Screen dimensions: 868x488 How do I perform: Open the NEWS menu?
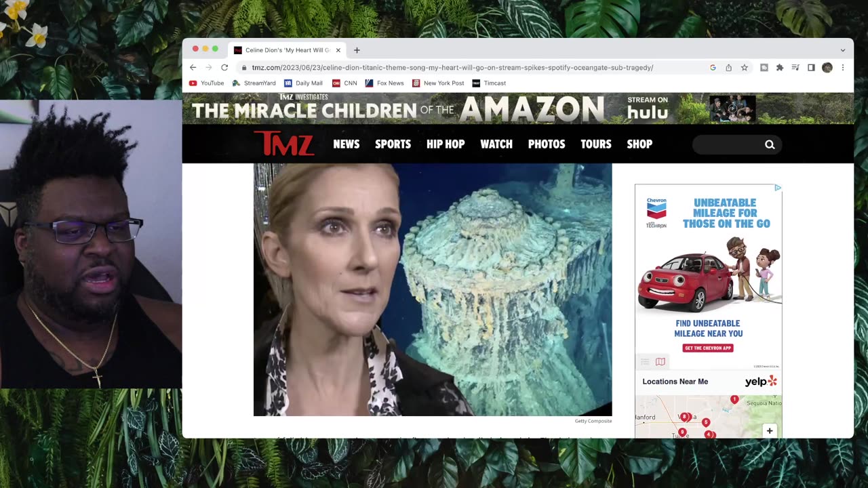[347, 144]
